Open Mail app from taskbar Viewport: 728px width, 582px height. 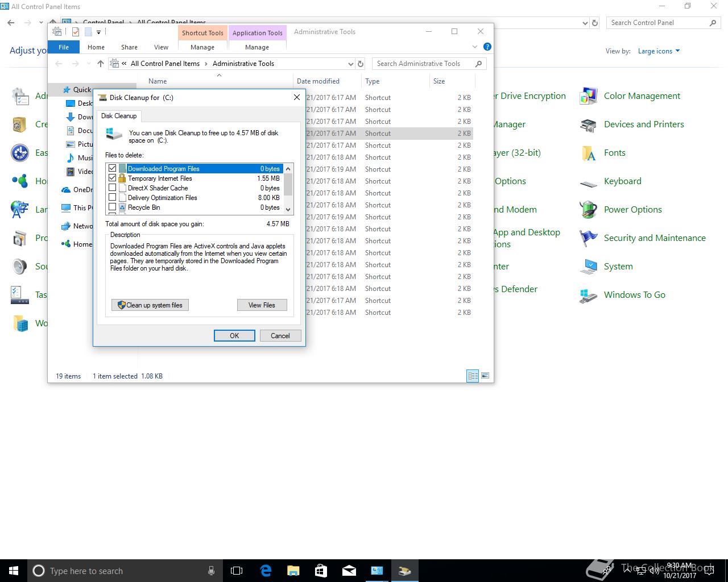pyautogui.click(x=349, y=571)
